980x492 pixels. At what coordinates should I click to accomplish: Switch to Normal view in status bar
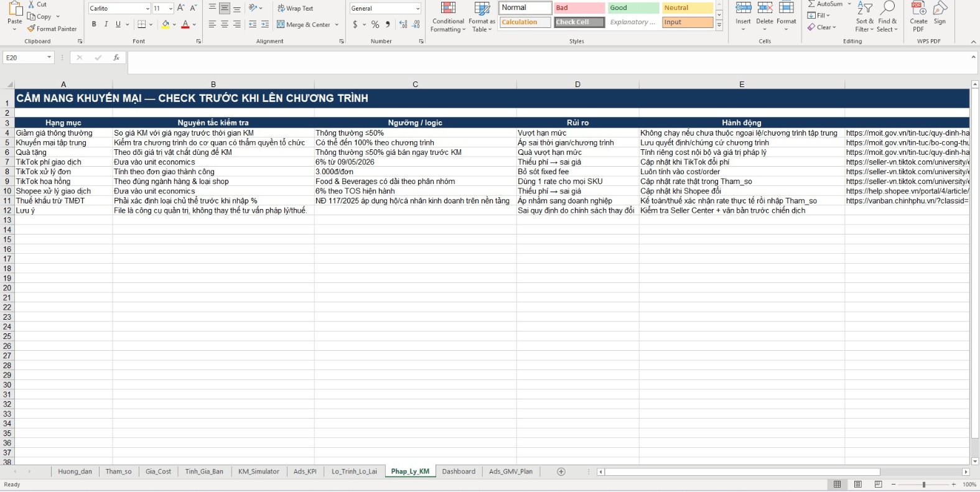click(x=838, y=485)
